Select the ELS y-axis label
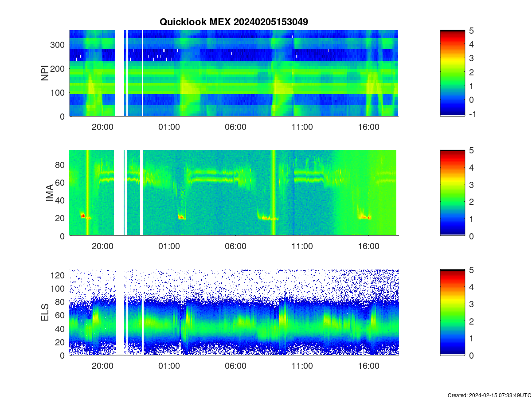This screenshot has height=399, width=532. coord(45,313)
